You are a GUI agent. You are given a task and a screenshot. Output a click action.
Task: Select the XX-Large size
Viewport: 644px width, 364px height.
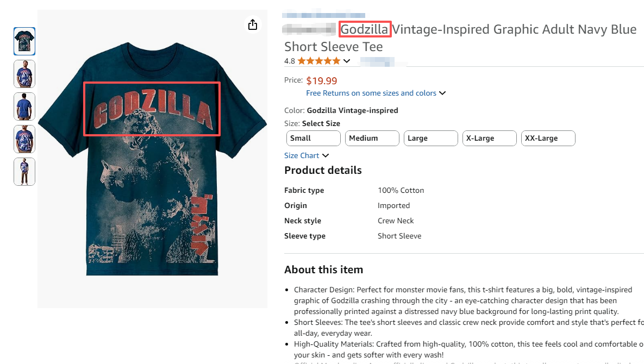coord(548,138)
